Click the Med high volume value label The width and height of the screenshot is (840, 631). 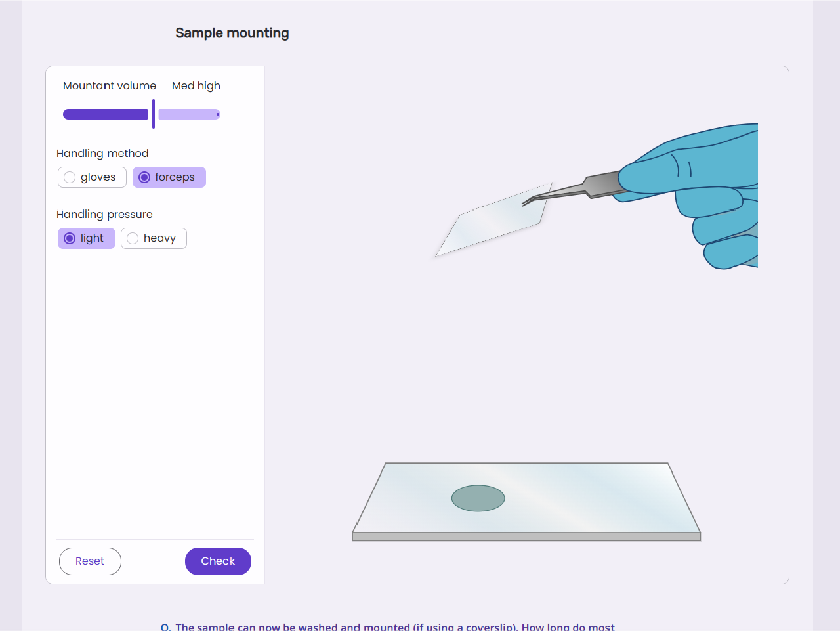click(x=196, y=86)
